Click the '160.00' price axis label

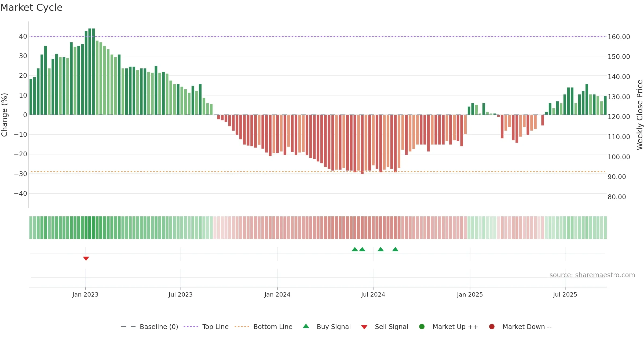[x=619, y=37]
